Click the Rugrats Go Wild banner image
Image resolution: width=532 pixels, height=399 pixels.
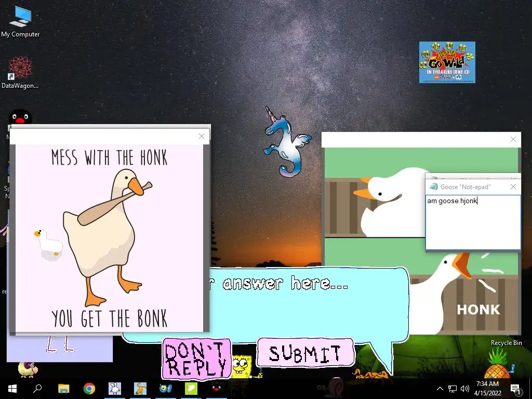447,62
